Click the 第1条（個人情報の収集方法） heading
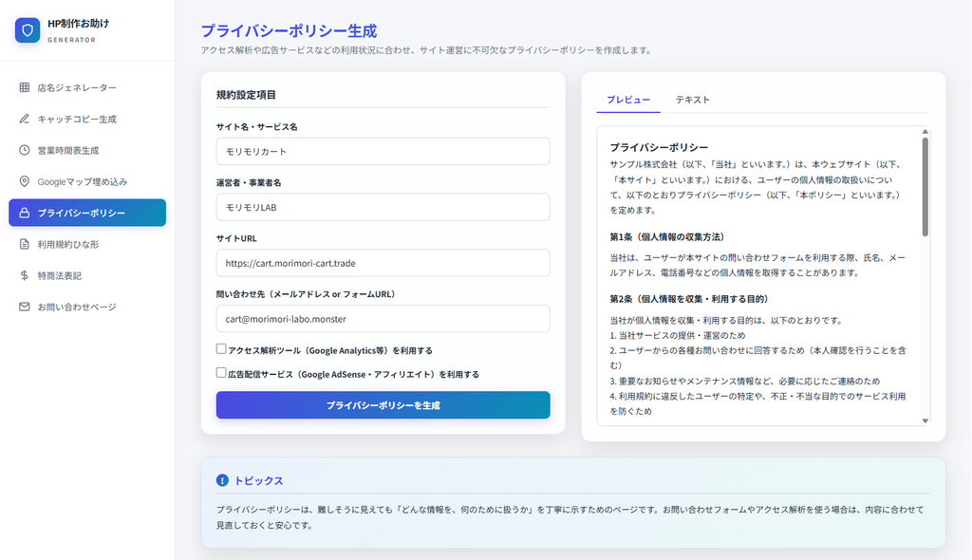 [x=667, y=237]
